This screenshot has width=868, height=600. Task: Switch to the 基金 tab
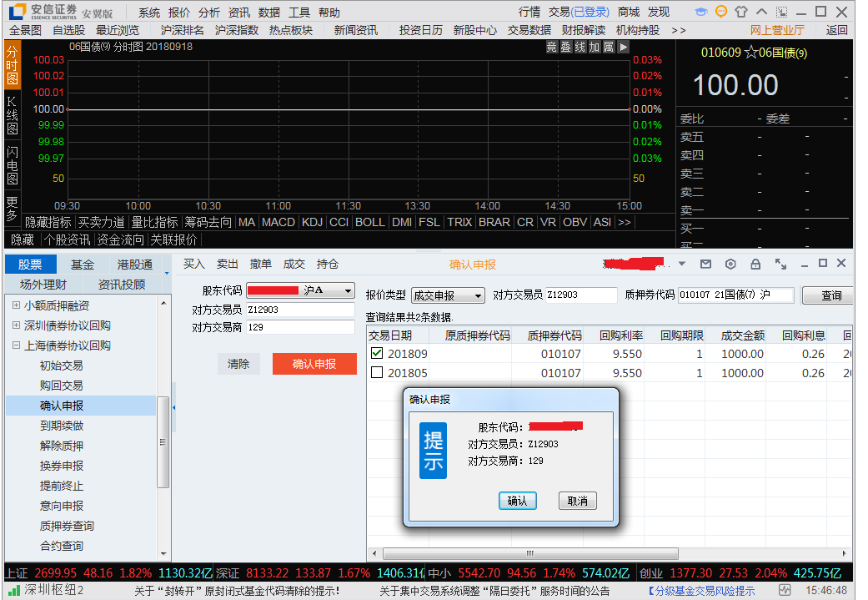pyautogui.click(x=83, y=265)
